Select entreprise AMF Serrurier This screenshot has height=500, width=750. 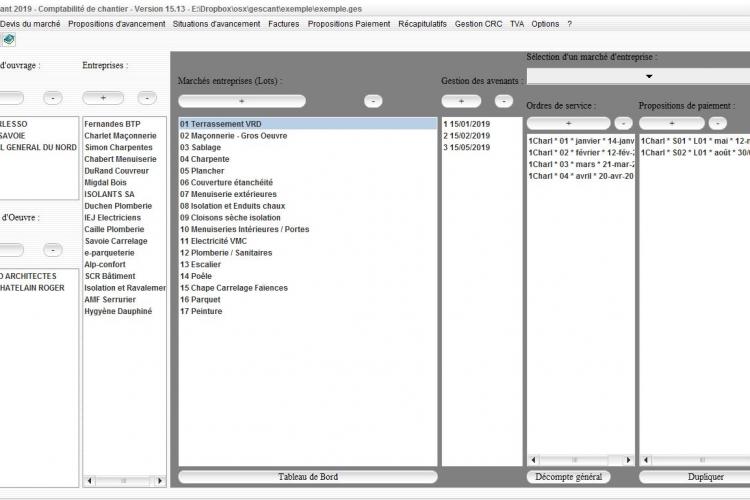point(124,300)
